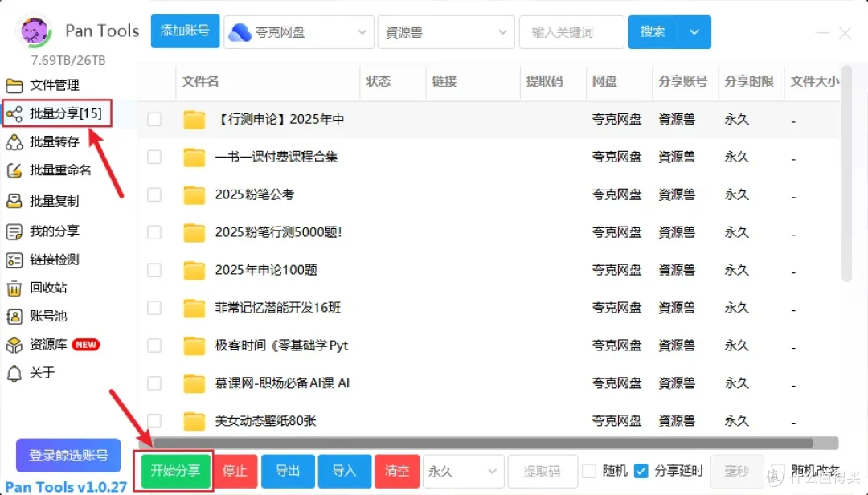This screenshot has width=868, height=495.
Task: Click the 关于 bell icon
Action: [x=14, y=373]
